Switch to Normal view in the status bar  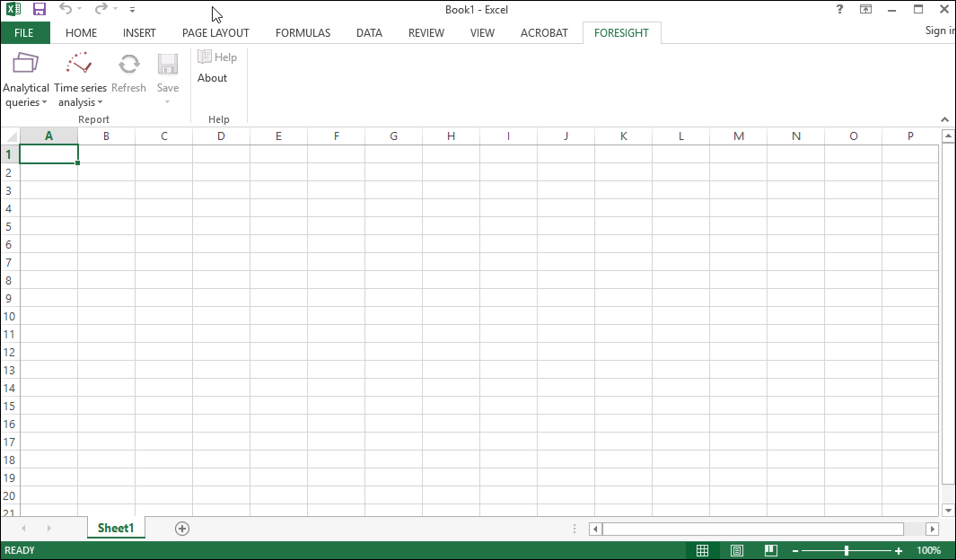(702, 550)
